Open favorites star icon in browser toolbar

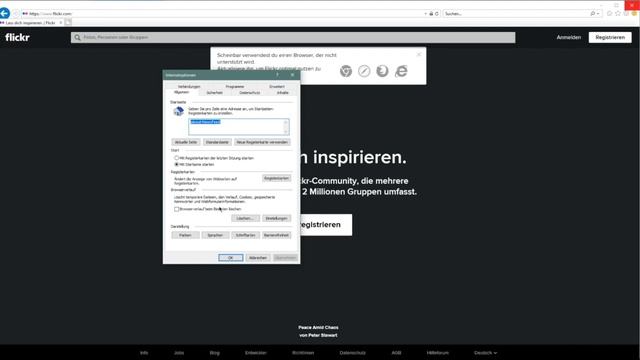coord(618,13)
